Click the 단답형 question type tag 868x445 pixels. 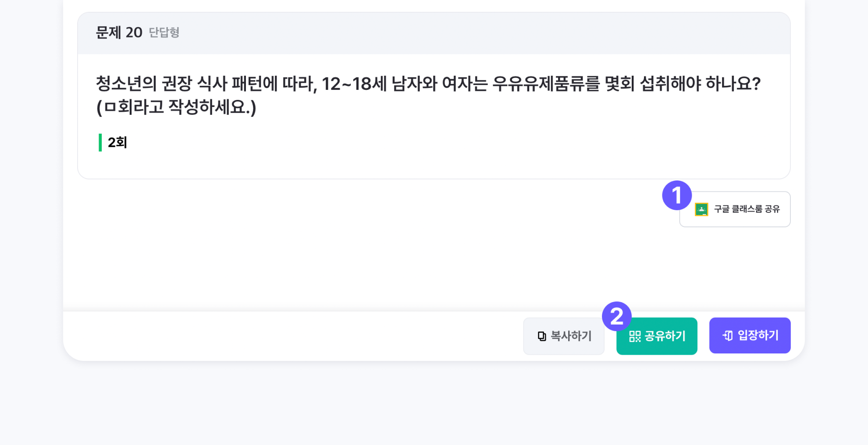click(164, 32)
